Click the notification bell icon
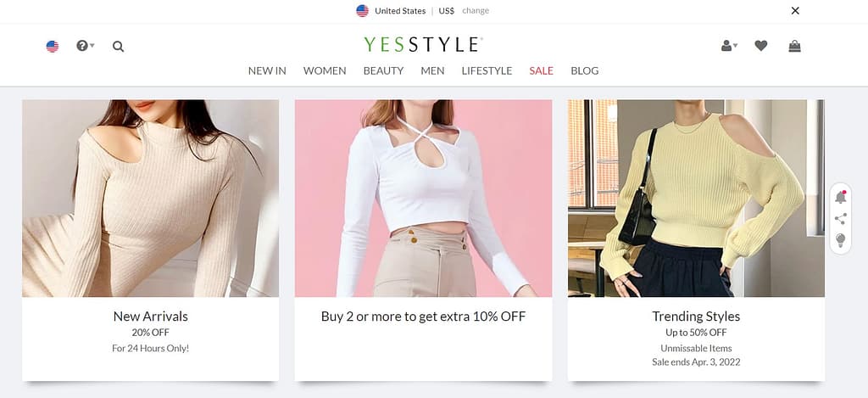Screen dimensions: 868x398 (840, 197)
